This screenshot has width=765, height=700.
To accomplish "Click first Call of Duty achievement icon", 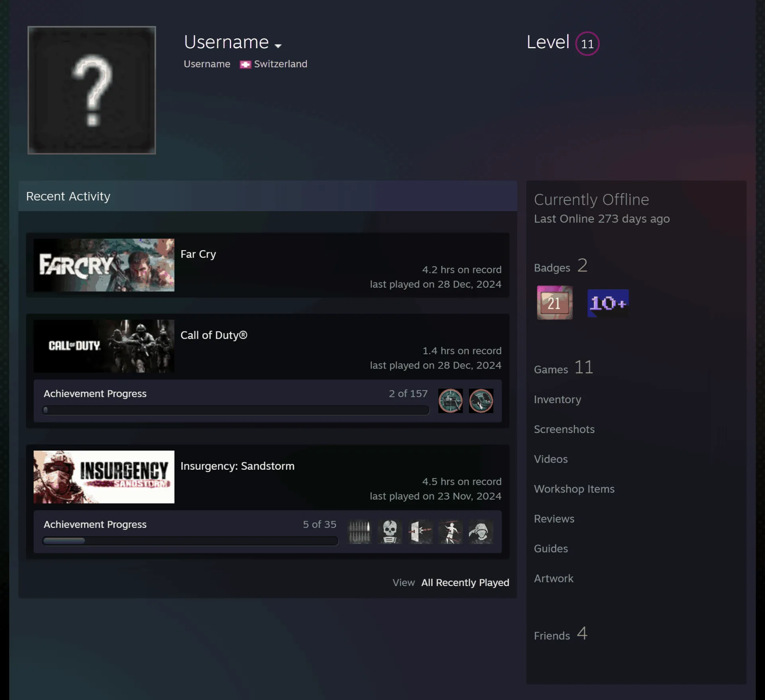I will 450,400.
